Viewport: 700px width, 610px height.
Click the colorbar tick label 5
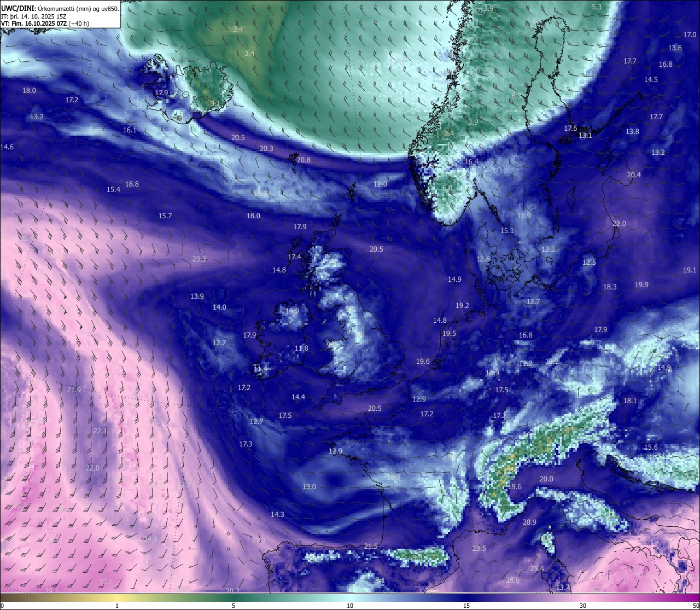pos(234,606)
